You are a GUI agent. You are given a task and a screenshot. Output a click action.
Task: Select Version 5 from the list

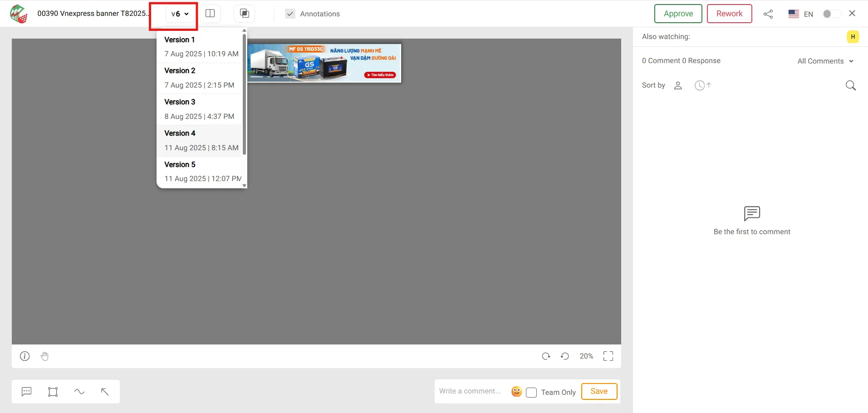(199, 172)
